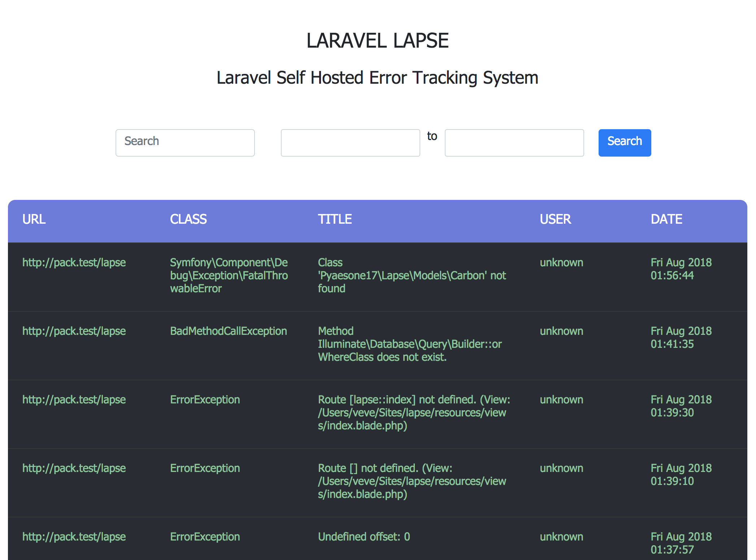The width and height of the screenshot is (756, 560).
Task: Select the BadMethodCallException class cell
Action: point(228,331)
